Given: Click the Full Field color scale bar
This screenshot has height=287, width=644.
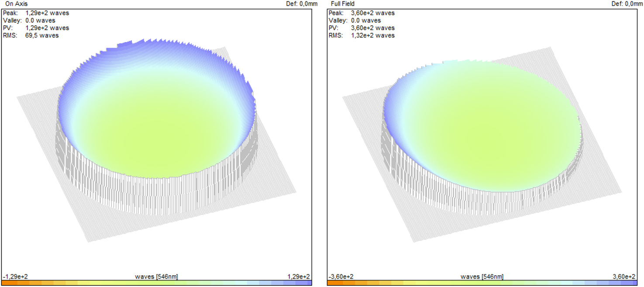Looking at the screenshot, I should [x=482, y=283].
